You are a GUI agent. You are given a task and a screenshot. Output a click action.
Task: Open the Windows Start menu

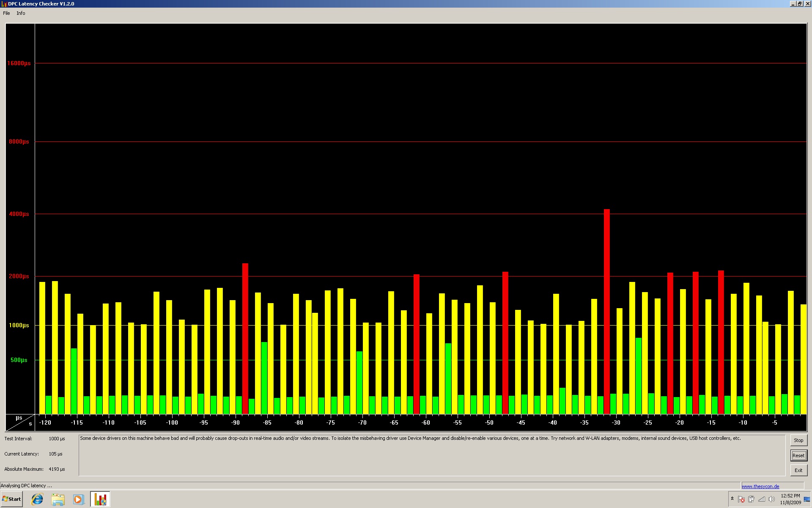point(11,499)
